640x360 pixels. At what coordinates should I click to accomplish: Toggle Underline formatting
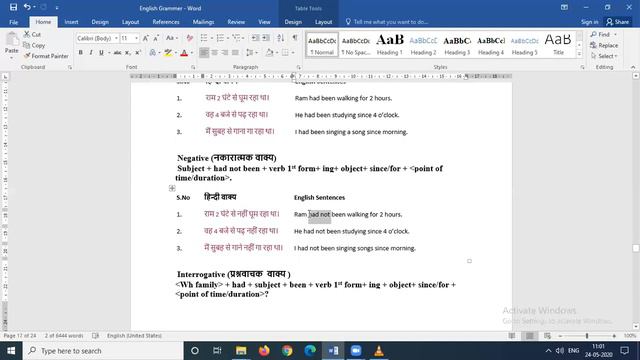pos(101,53)
